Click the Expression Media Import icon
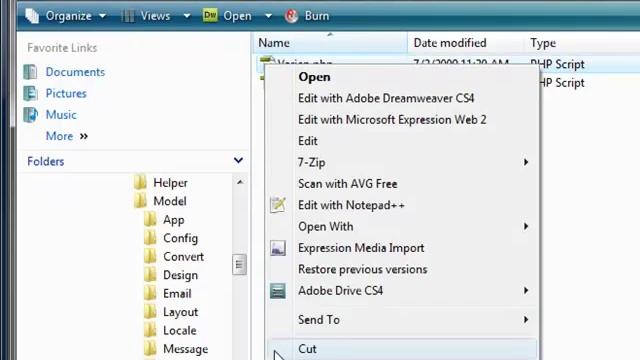The height and width of the screenshot is (360, 640). click(x=278, y=248)
